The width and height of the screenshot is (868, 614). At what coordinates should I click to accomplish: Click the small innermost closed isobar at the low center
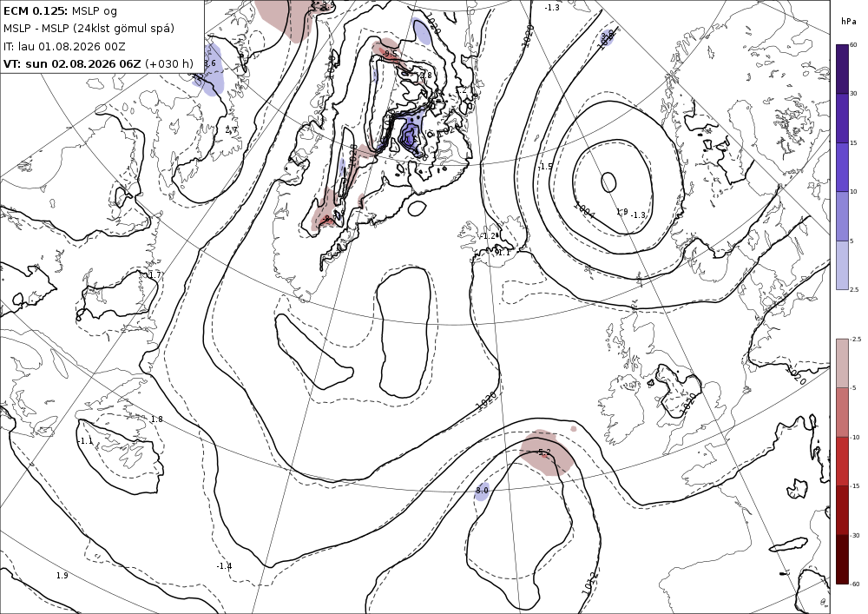click(x=608, y=182)
